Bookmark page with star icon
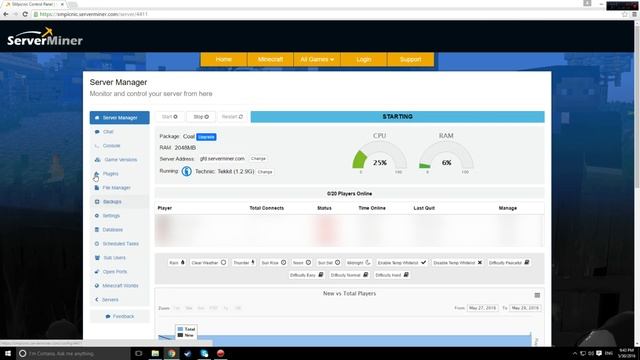The height and width of the screenshot is (360, 640). coord(624,14)
